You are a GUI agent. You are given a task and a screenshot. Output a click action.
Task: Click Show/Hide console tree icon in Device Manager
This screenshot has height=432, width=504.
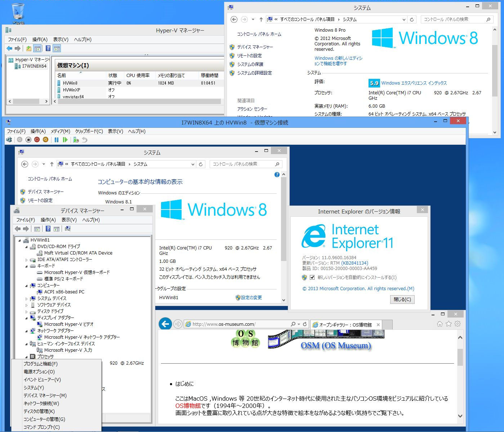pos(37,229)
